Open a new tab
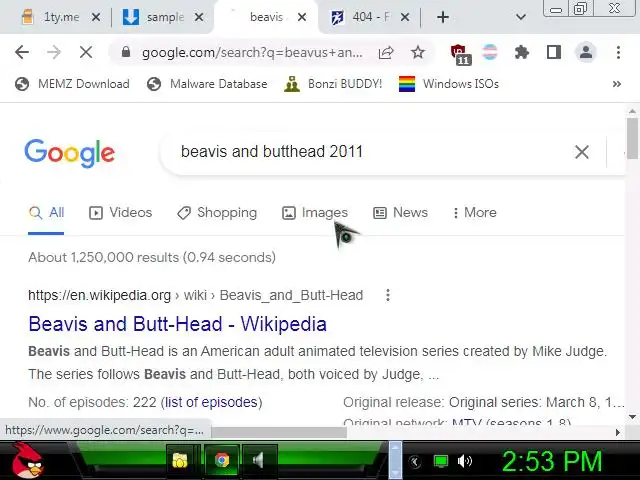This screenshot has height=480, width=640. tap(443, 17)
